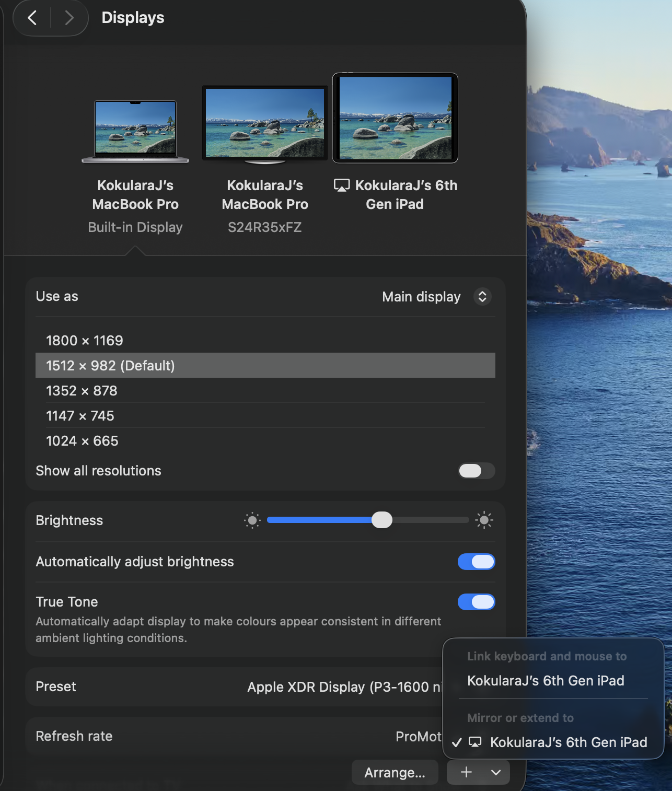
Task: Open the Preset Apple XDR Display dropdown
Action: (x=345, y=687)
